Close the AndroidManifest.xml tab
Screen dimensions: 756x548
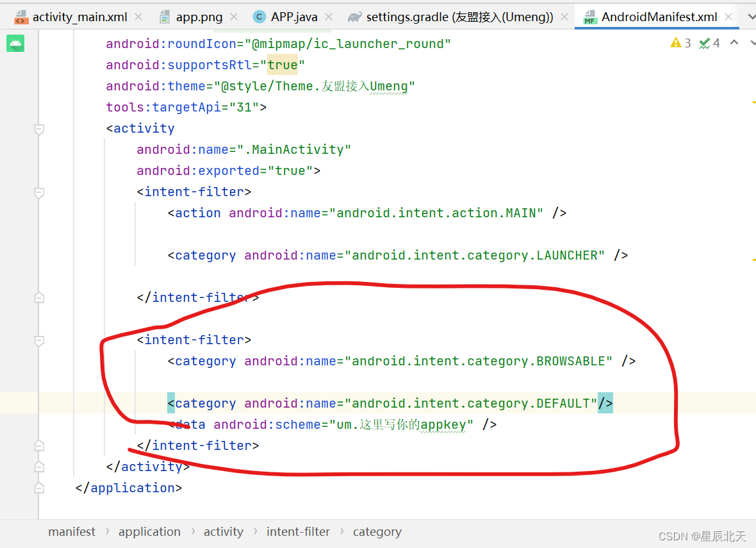tap(728, 17)
